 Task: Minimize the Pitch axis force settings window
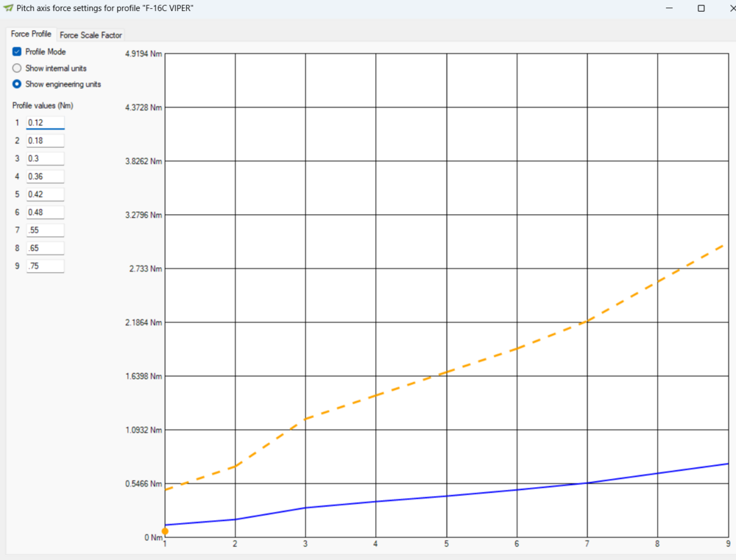669,8
